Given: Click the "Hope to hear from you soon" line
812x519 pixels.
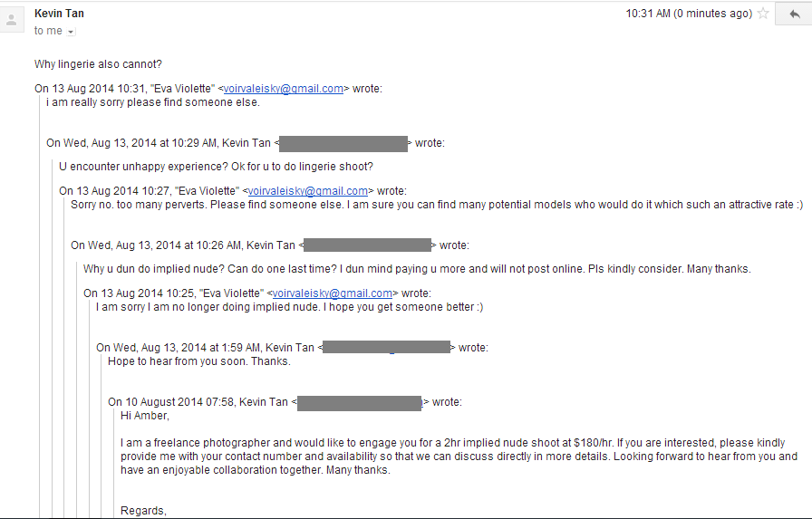Looking at the screenshot, I should [198, 361].
